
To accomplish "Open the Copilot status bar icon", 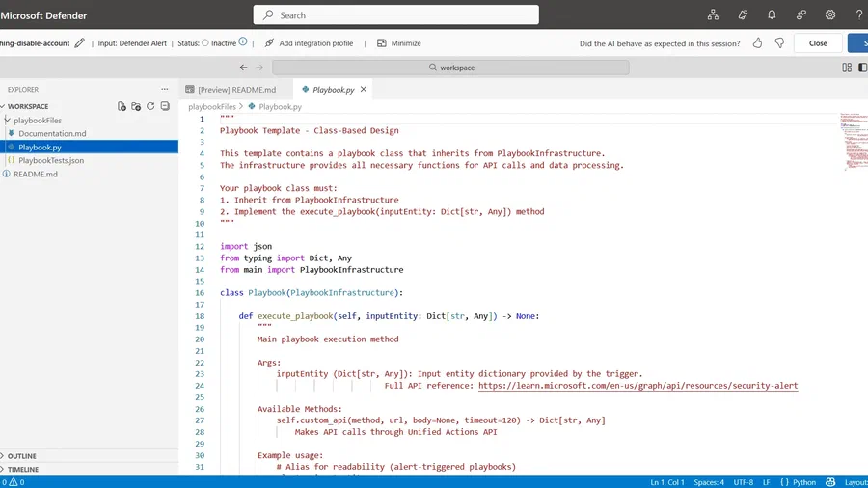I will 830,482.
